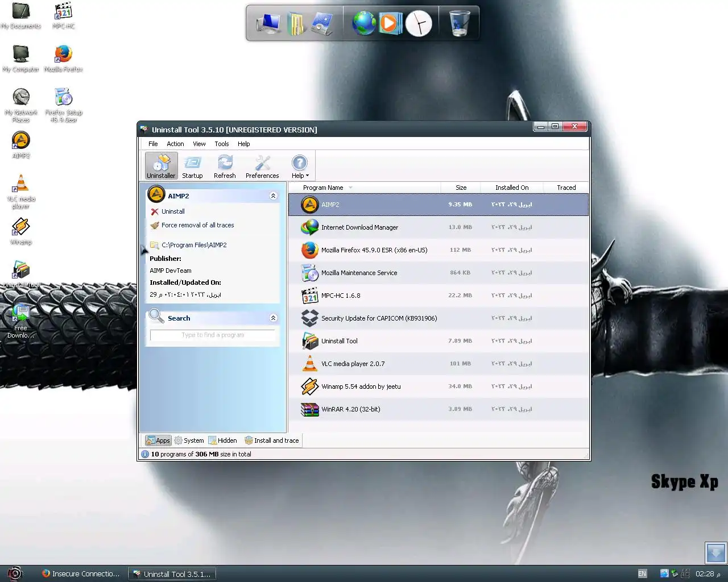
Task: Switch to Install and trace tab
Action: [x=271, y=440]
